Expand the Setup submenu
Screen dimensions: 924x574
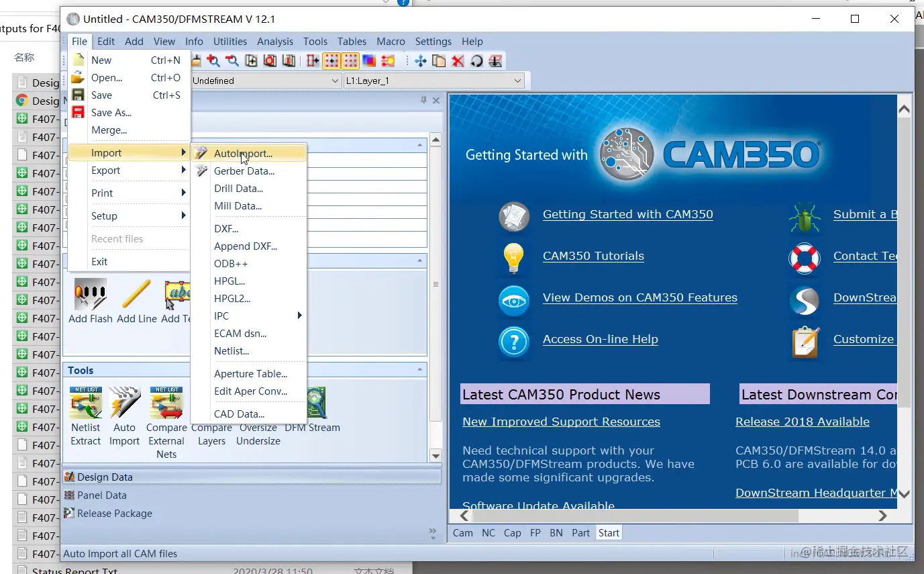click(x=129, y=216)
